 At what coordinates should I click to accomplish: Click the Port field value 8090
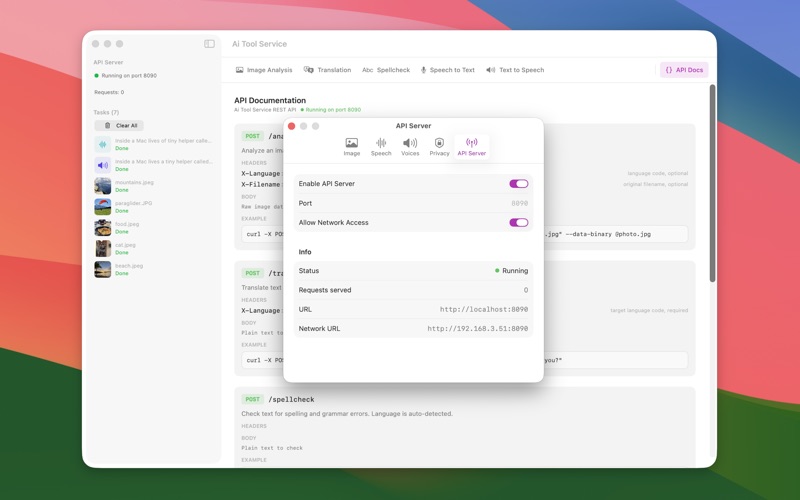(x=519, y=203)
